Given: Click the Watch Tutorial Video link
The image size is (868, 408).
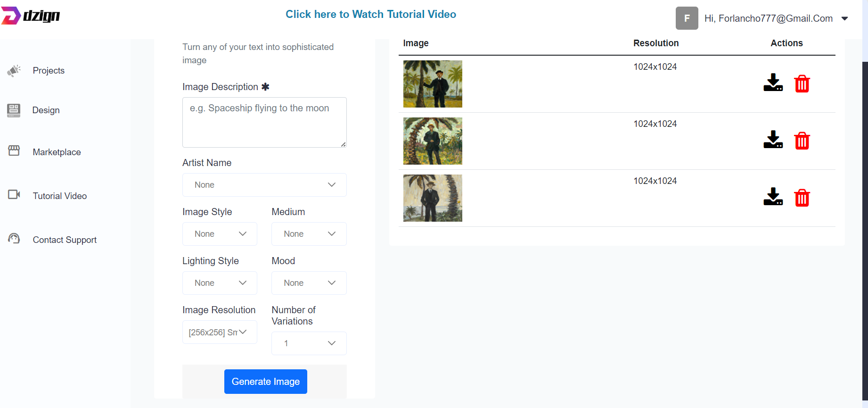Looking at the screenshot, I should pos(371,14).
